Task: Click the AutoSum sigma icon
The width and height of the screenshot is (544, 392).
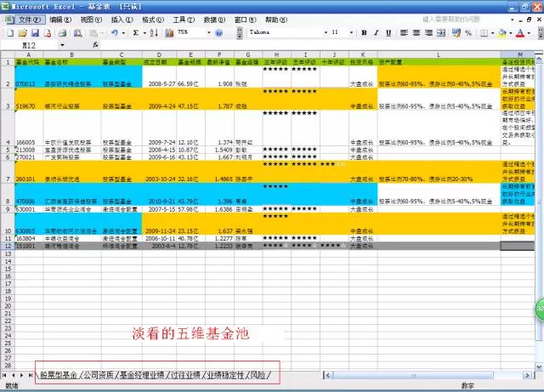Action: (135, 32)
